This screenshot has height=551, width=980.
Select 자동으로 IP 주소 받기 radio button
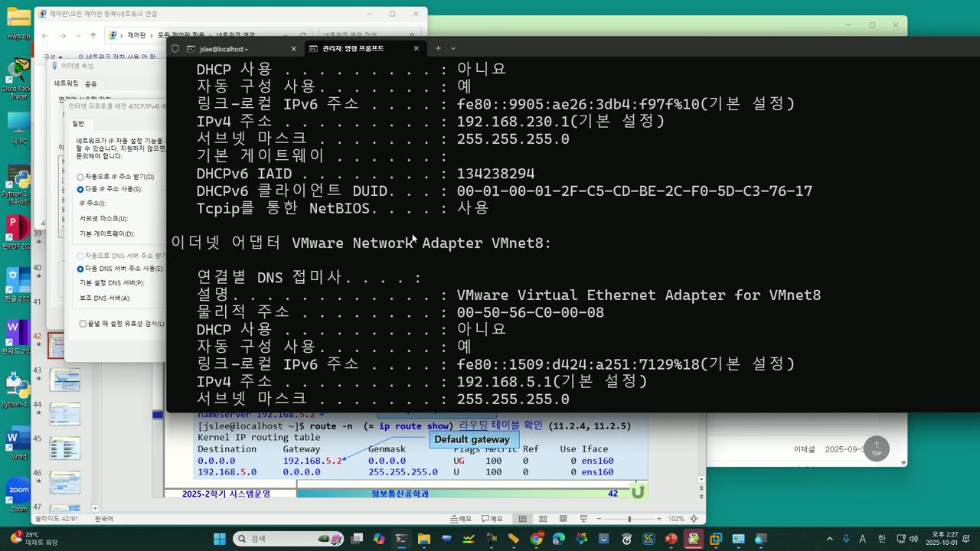[x=80, y=177]
